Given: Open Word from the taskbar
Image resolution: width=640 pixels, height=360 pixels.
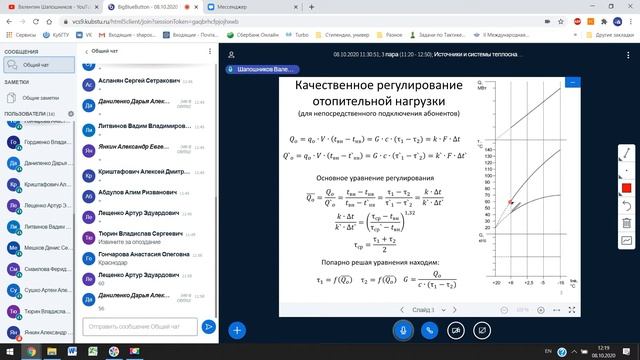Looking at the screenshot, I should 72,351.
